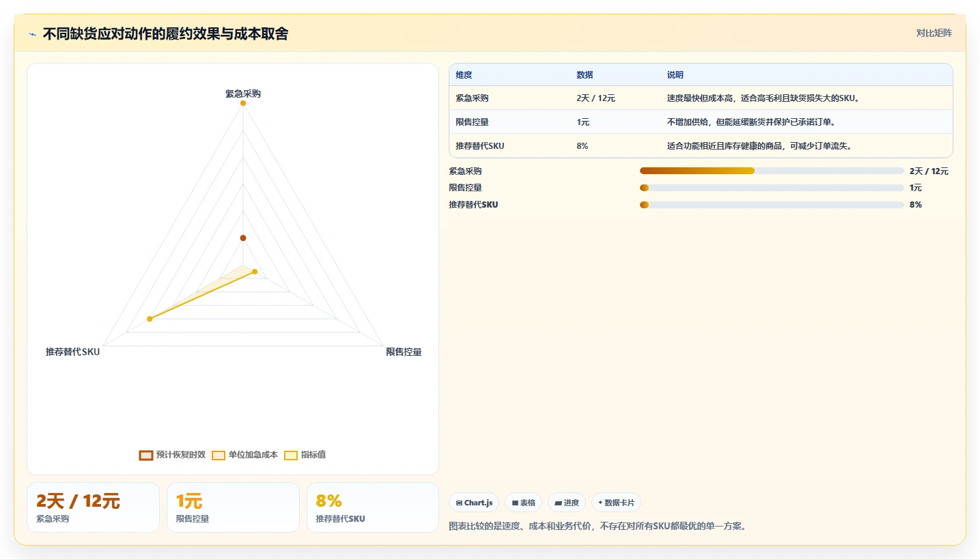Toggle the 单位加急成本 legend swatch

pos(219,456)
